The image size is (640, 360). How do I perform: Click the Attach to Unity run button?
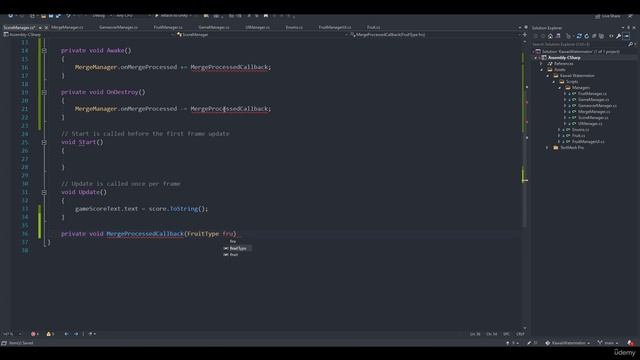(172, 16)
